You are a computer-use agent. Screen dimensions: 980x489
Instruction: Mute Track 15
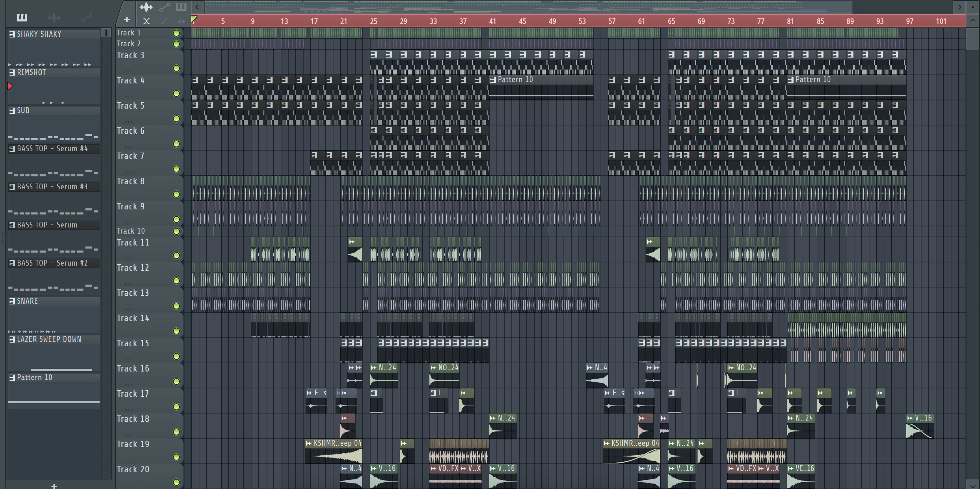(176, 356)
